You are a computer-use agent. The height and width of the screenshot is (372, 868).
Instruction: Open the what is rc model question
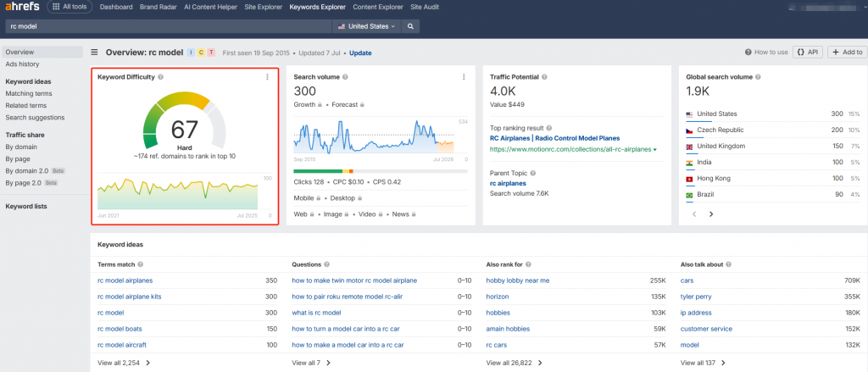click(x=317, y=313)
